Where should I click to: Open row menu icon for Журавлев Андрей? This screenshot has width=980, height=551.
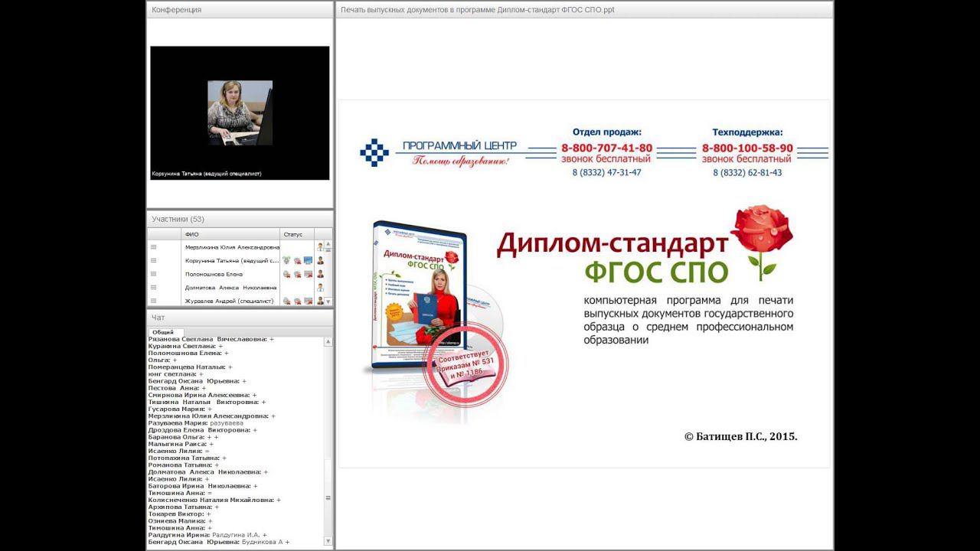(x=153, y=301)
